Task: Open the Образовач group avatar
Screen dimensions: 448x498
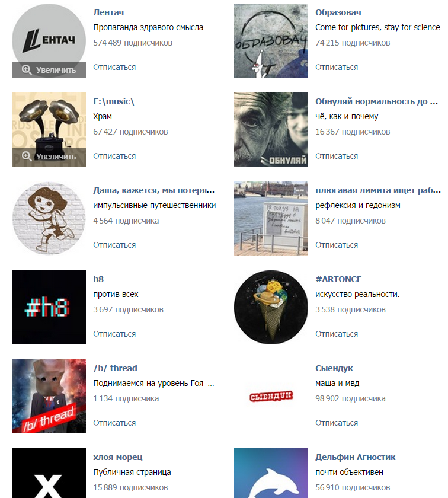Action: (271, 40)
